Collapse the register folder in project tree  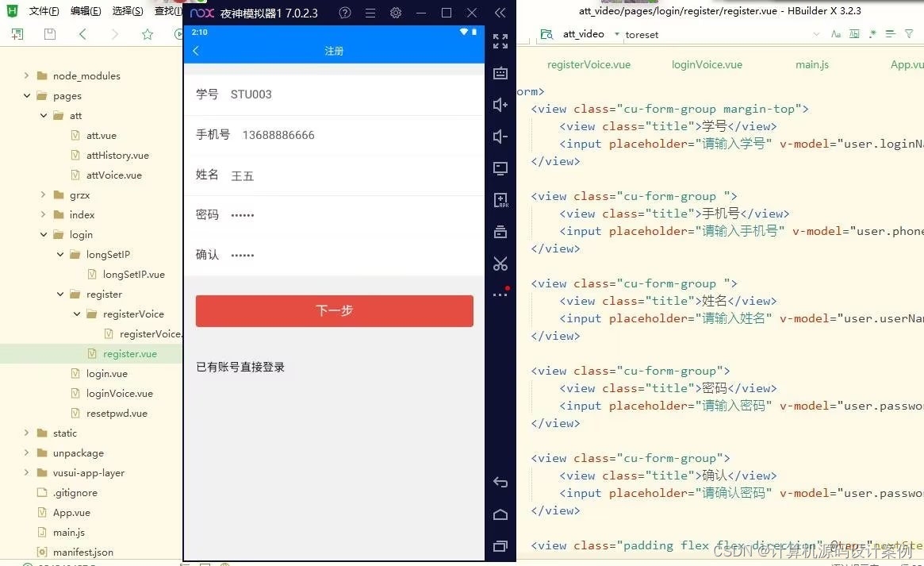59,294
